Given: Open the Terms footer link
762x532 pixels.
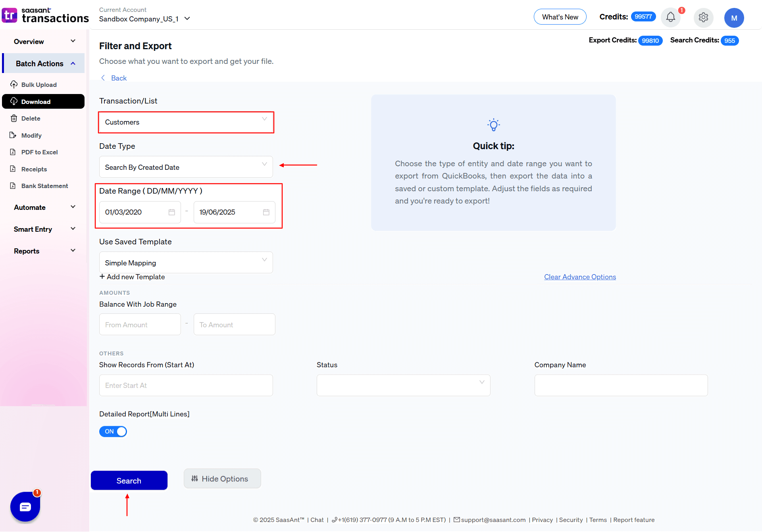Looking at the screenshot, I should pyautogui.click(x=598, y=520).
